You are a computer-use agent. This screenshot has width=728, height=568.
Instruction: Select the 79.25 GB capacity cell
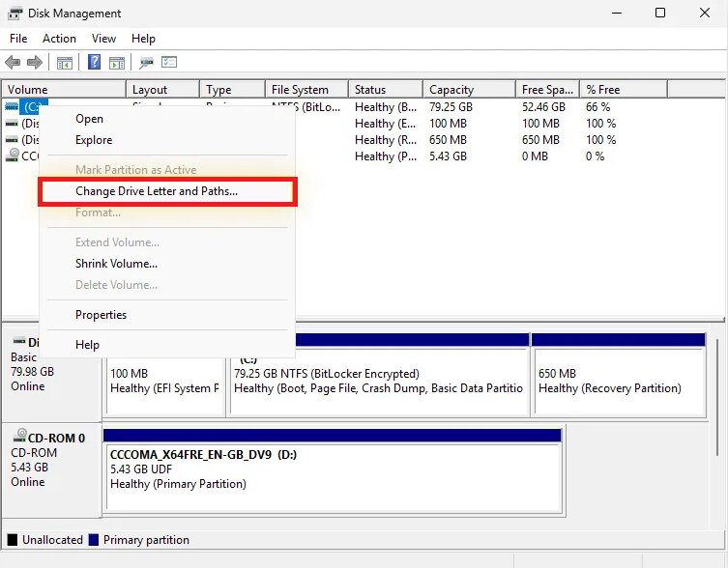coord(451,107)
